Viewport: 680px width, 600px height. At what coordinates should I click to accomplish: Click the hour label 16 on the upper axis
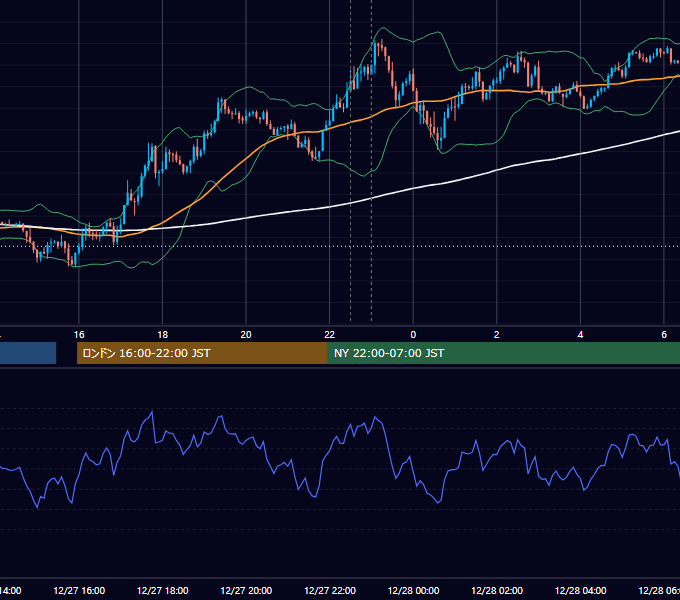pos(79,335)
